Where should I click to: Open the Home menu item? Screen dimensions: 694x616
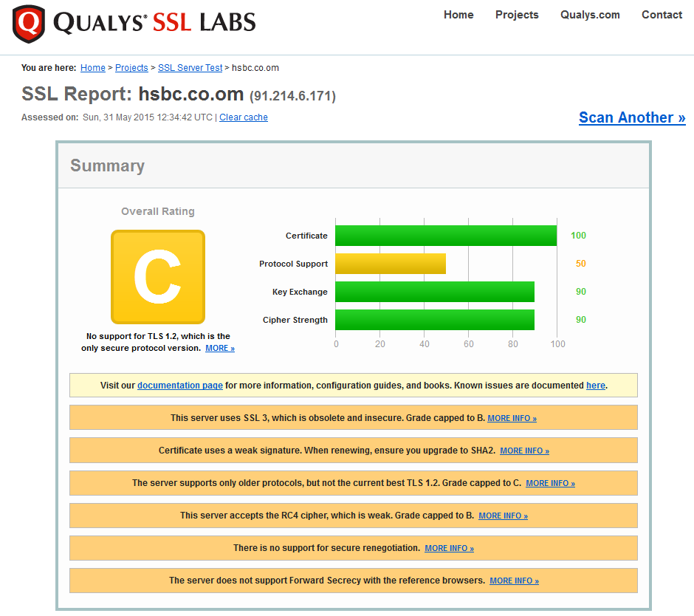tap(458, 15)
